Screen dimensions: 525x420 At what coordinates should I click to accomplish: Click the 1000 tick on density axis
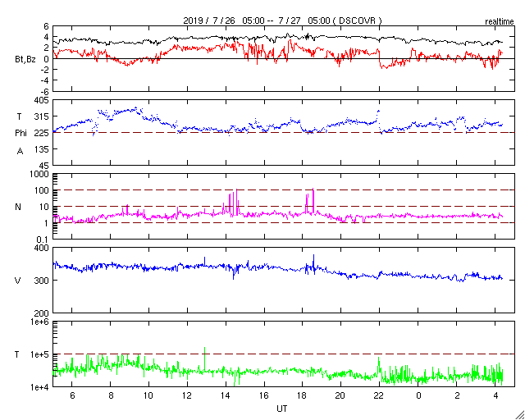pos(39,175)
